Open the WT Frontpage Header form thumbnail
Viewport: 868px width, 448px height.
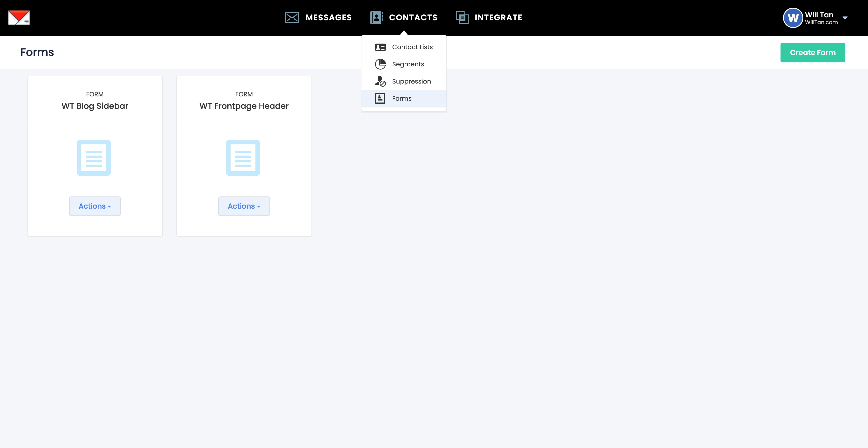point(243,158)
